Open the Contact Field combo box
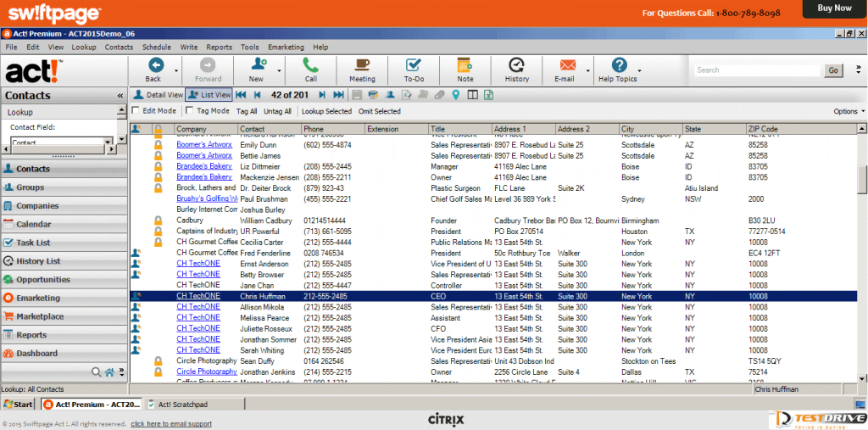This screenshot has width=868, height=430. point(61,142)
